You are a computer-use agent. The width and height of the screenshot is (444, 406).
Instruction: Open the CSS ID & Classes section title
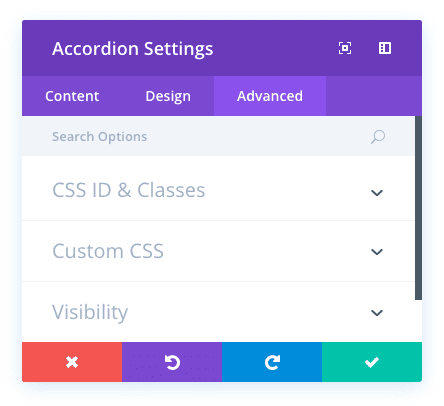129,190
